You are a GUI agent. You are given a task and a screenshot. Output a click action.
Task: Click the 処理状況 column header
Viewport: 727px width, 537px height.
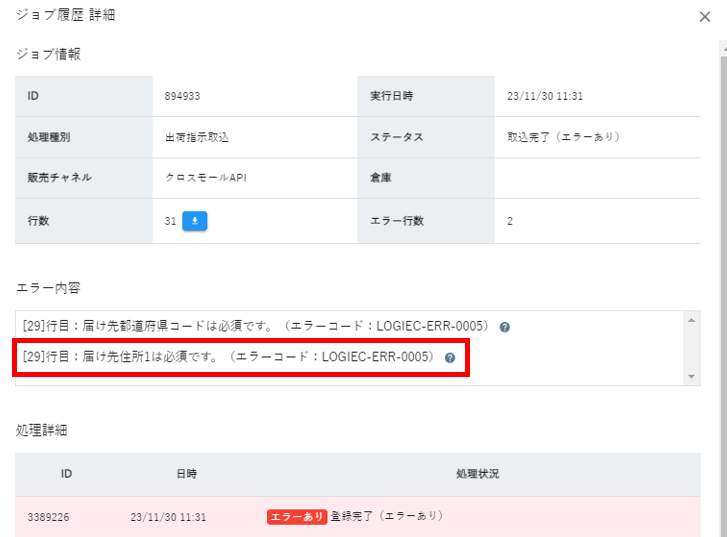pyautogui.click(x=476, y=473)
